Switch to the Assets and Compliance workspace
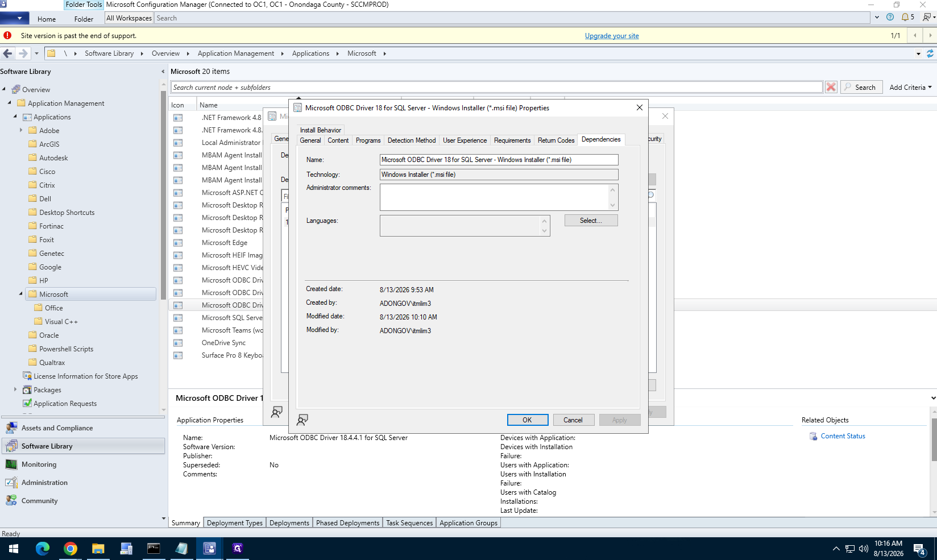 (x=84, y=428)
